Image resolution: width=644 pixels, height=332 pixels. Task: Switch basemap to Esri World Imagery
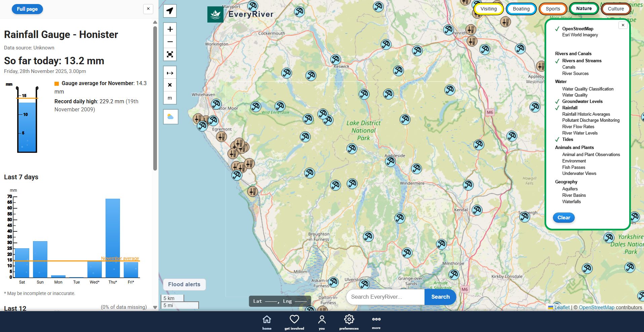tap(580, 35)
